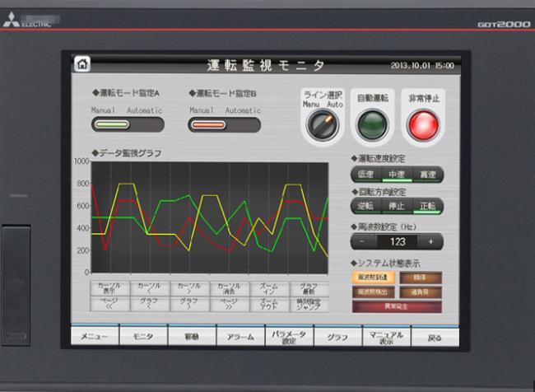Go back a page with ページ << button
The height and width of the screenshot is (392, 535).
coord(109,304)
